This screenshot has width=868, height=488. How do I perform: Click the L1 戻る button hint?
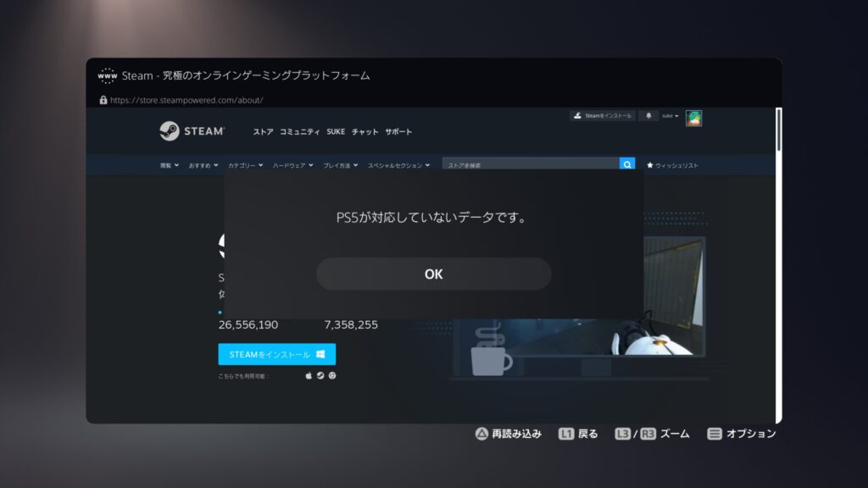(x=578, y=434)
